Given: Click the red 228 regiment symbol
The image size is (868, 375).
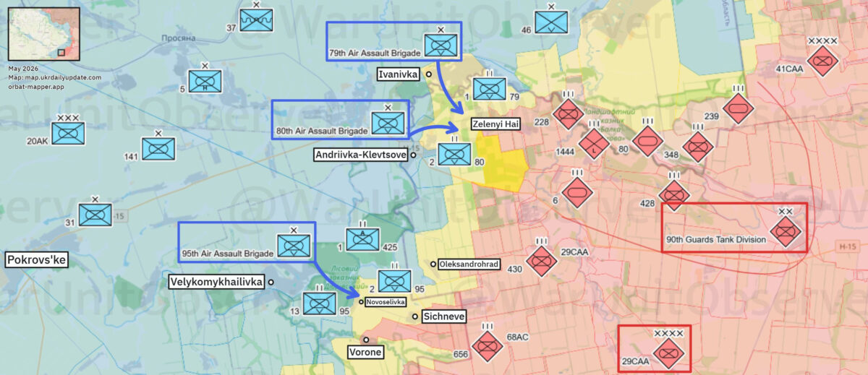Looking at the screenshot, I should pos(569,113).
